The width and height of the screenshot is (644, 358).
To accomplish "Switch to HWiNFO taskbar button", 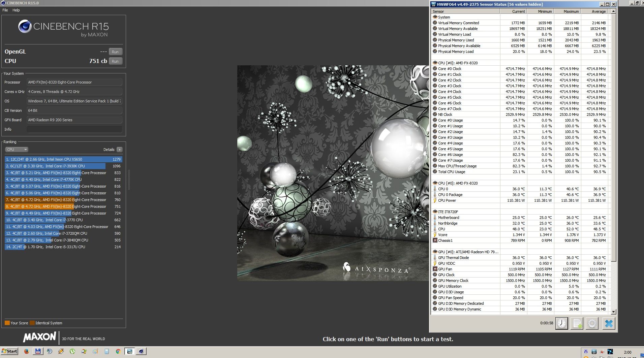I will point(130,351).
